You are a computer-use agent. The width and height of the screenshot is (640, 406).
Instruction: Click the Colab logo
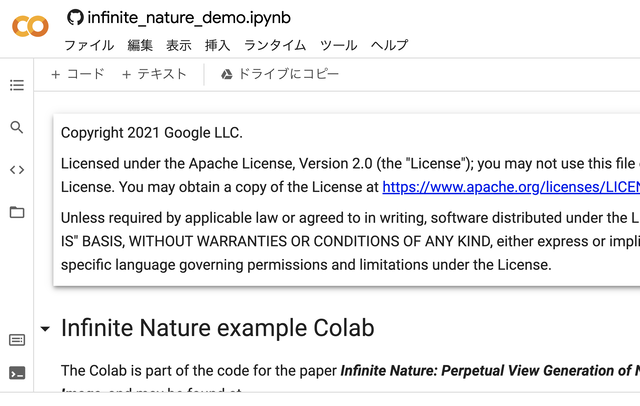[x=30, y=27]
